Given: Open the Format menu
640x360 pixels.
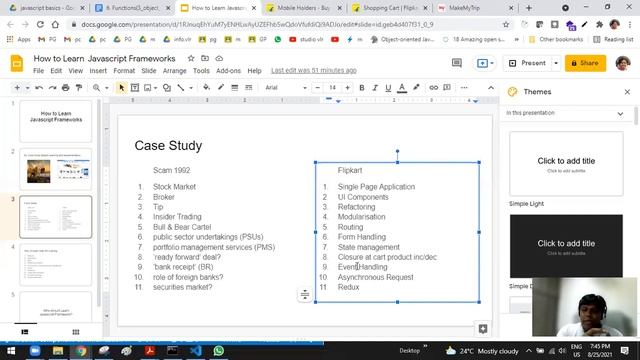Looking at the screenshot, I should click(x=124, y=71).
